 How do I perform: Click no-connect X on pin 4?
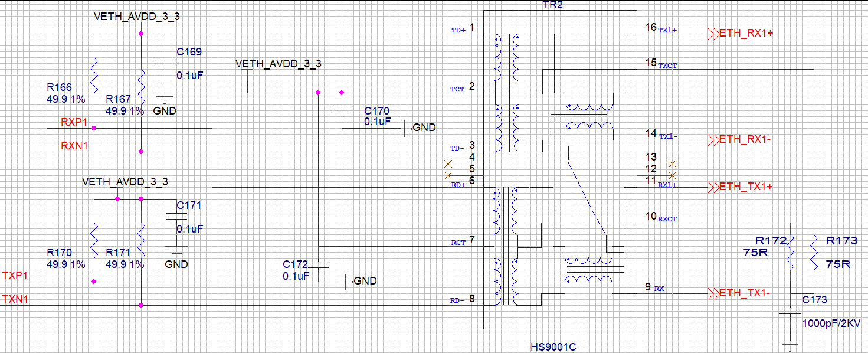coord(448,164)
